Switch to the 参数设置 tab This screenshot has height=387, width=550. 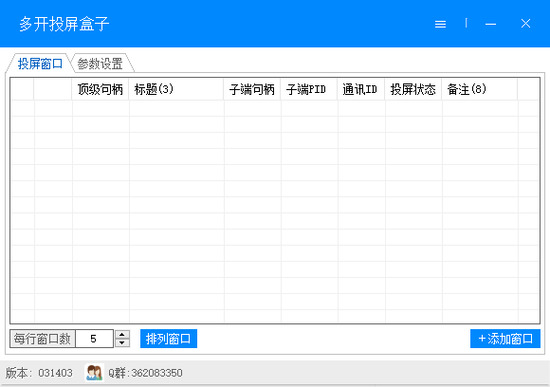(x=100, y=64)
